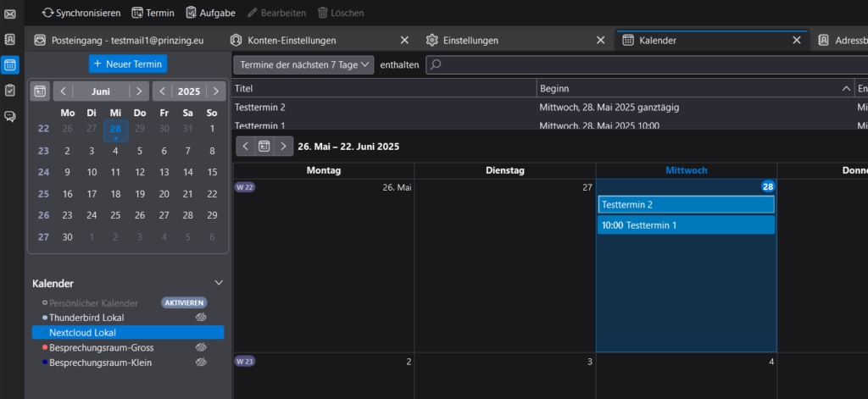Go to next period in calendar view

pos(283,146)
